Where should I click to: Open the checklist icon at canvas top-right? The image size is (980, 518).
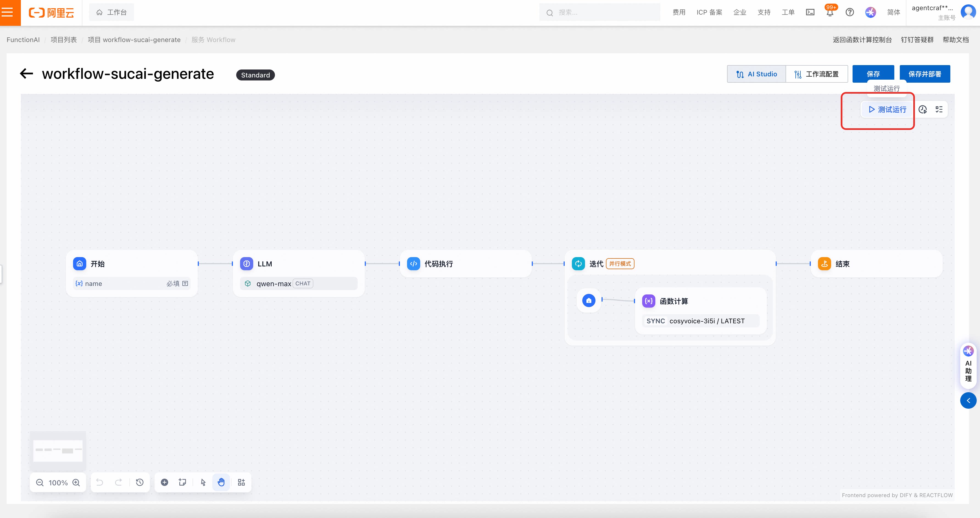[939, 110]
